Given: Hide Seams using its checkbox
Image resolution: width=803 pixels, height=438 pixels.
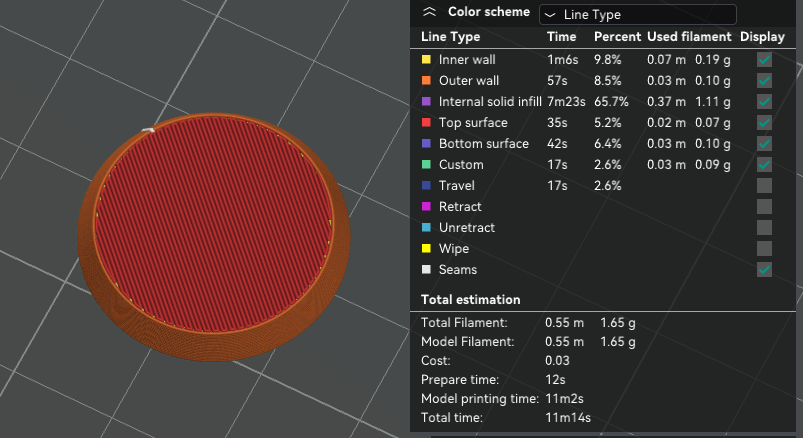Looking at the screenshot, I should (764, 270).
